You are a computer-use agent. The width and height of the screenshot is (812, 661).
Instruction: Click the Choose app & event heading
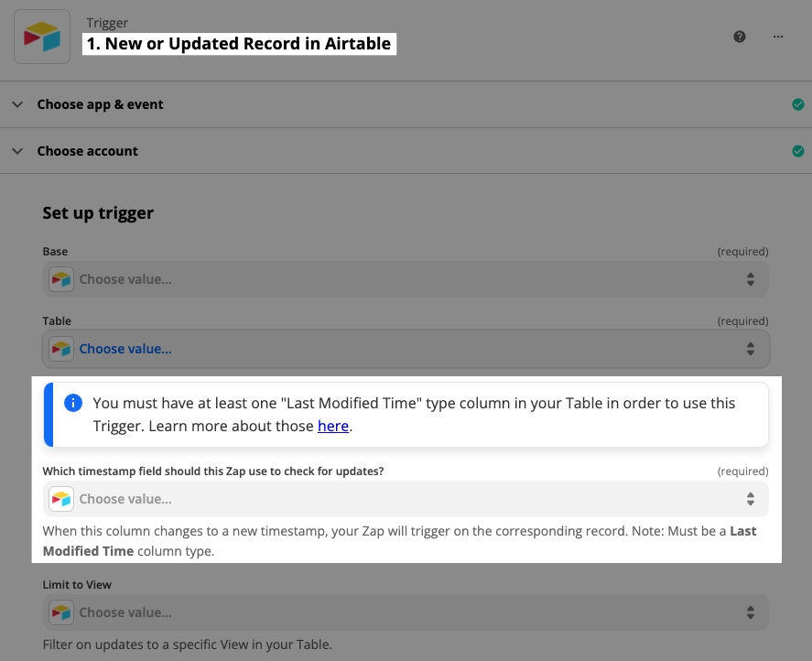tap(100, 104)
